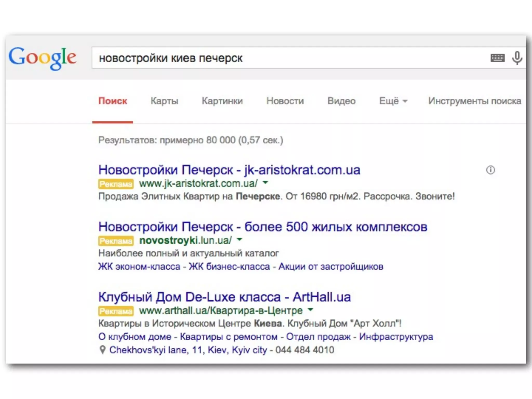Open Инструменты поиска
532x399 pixels.
[x=475, y=101]
